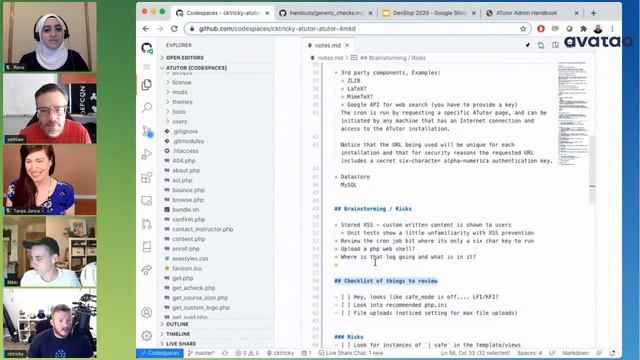
Task: Switch to the handouts/generic_checks browser tab
Action: pos(326,13)
